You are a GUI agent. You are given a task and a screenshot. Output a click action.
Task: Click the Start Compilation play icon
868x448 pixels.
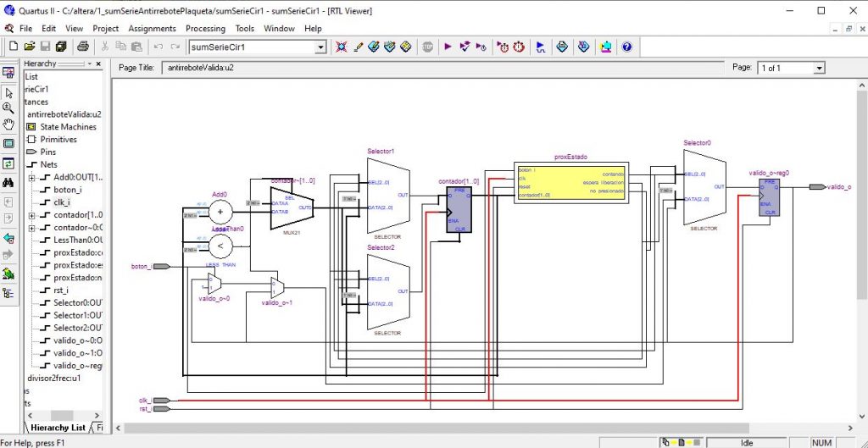pos(448,47)
